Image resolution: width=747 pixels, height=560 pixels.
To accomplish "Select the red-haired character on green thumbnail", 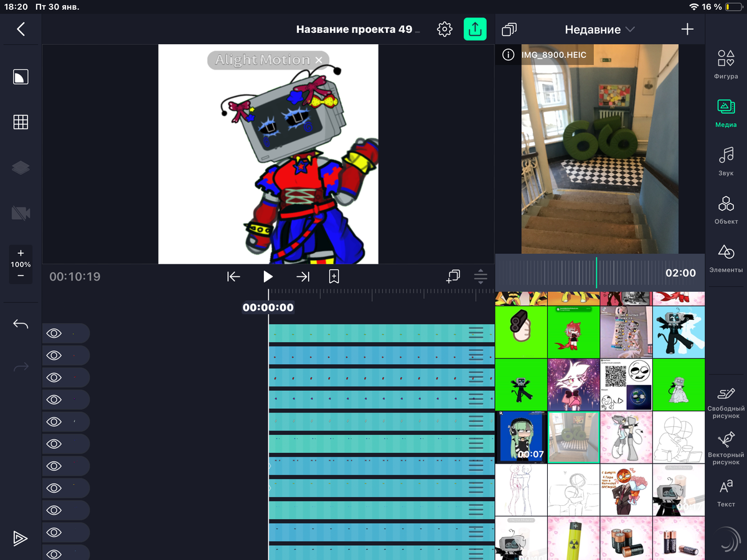I will (573, 332).
